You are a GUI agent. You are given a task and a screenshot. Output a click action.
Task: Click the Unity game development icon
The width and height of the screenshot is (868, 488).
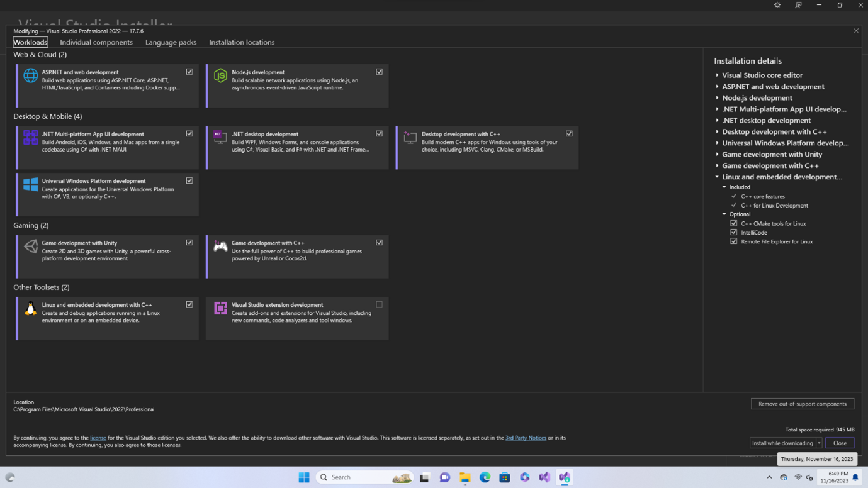click(x=30, y=246)
